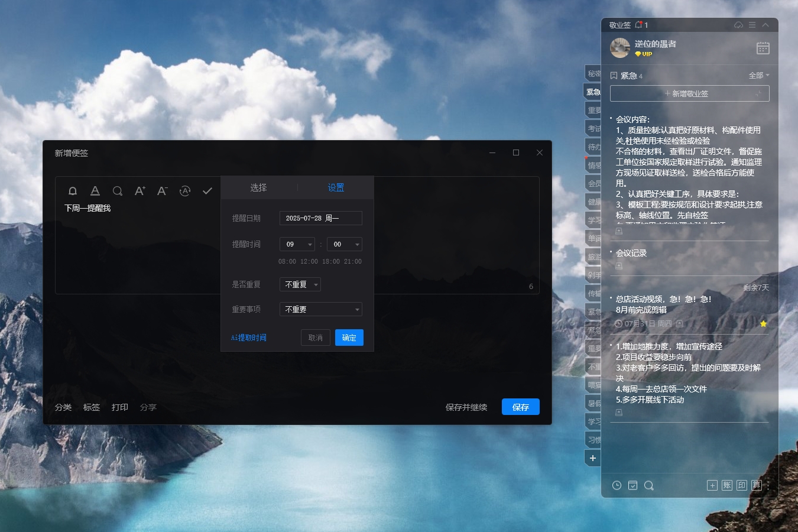Switch to the 设置 tab in reminder popup
The image size is (798, 532).
(336, 187)
